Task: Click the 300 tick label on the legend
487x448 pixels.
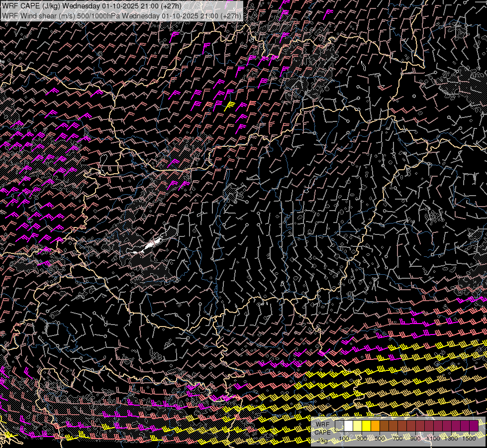Action: pos(362,438)
